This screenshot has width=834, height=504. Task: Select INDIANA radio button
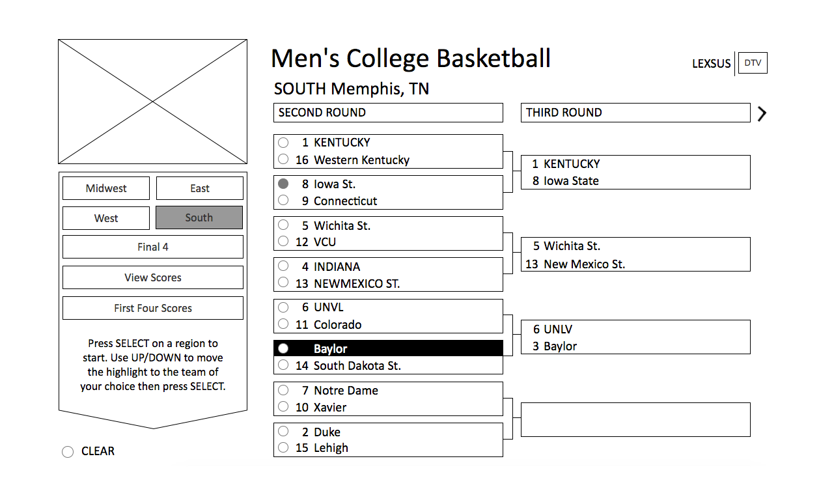point(283,266)
